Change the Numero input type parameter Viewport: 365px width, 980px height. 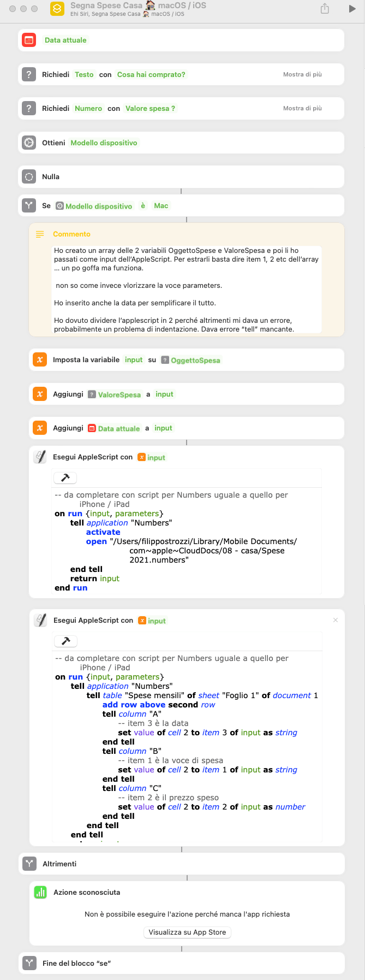pos(88,108)
